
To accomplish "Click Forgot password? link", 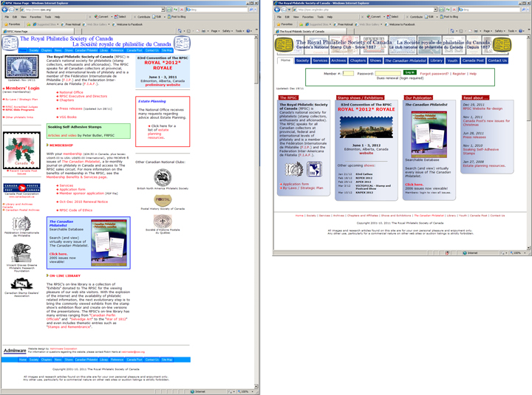I will 434,74.
